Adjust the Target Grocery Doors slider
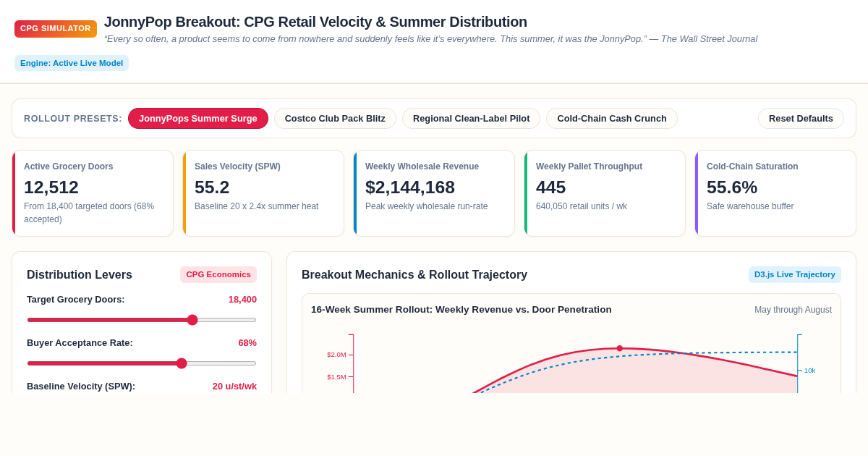Image resolution: width=868 pixels, height=456 pixels. coord(142,320)
